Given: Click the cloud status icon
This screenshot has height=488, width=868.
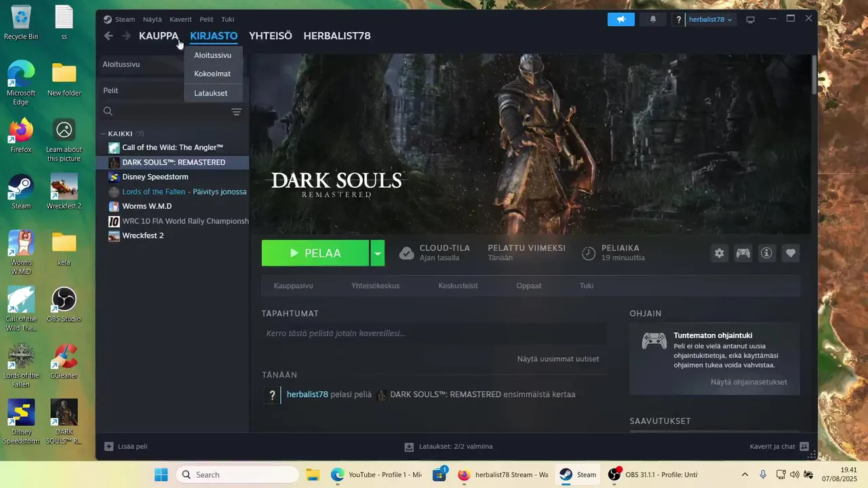Looking at the screenshot, I should 406,253.
